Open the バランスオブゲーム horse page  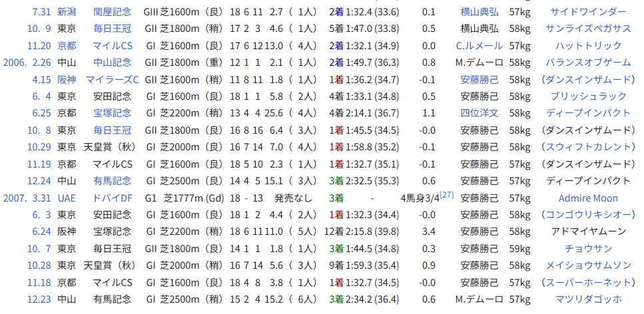pyautogui.click(x=588, y=63)
